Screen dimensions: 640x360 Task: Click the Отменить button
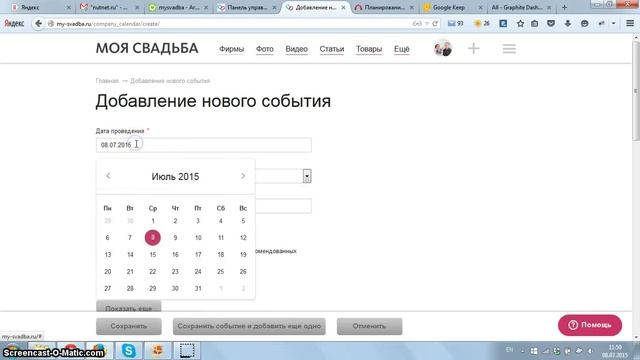[369, 326]
